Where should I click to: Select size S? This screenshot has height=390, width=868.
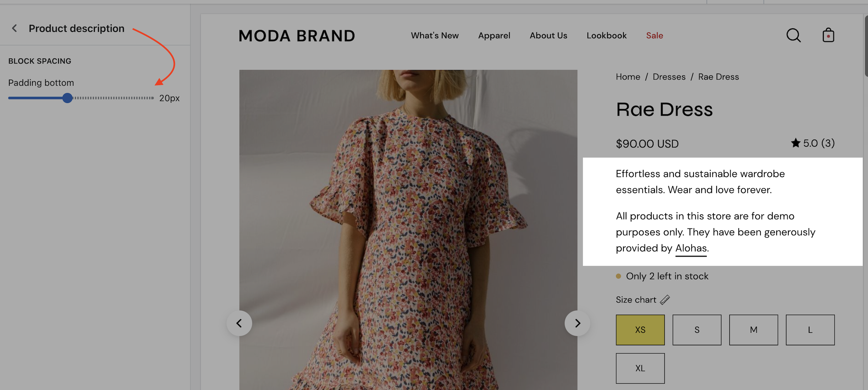click(x=697, y=330)
